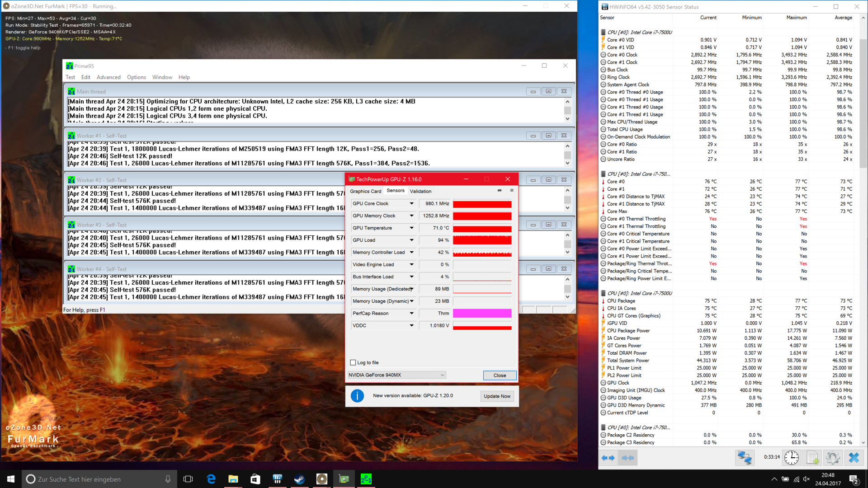
Task: Click the PerfCap Reason magenta graph bar
Action: coord(482,314)
